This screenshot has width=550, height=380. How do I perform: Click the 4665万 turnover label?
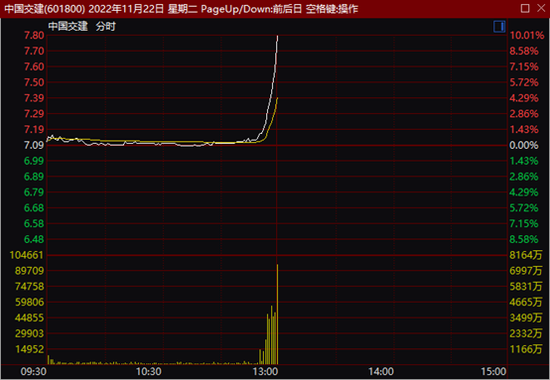tap(526, 302)
